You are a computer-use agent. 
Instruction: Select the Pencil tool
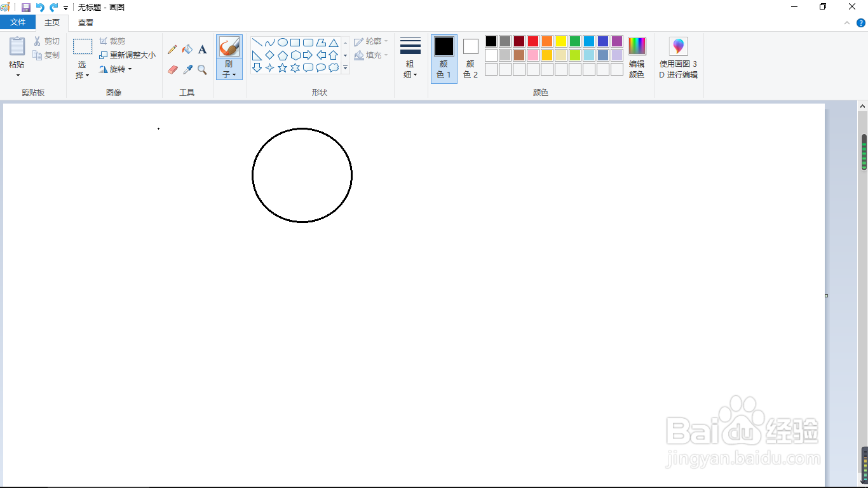[x=172, y=50]
